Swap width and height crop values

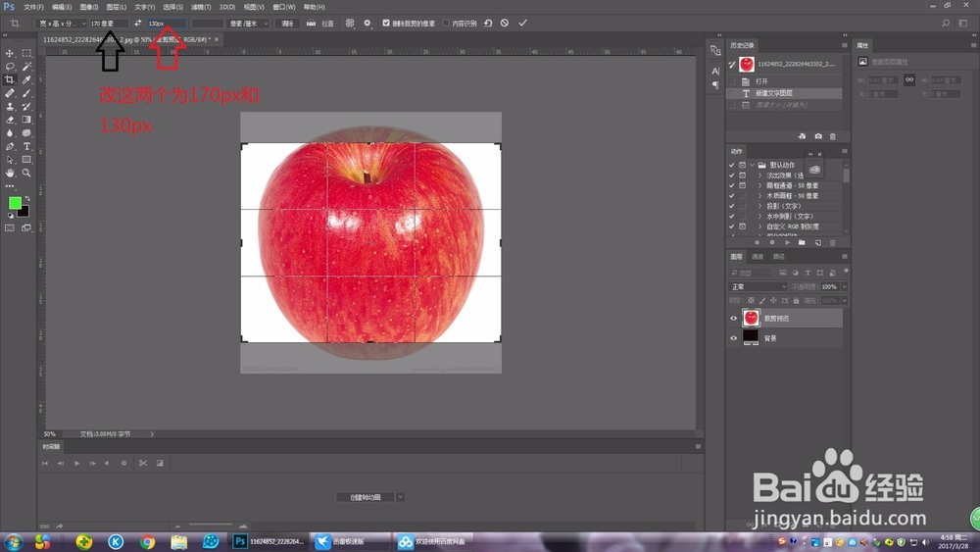(137, 24)
